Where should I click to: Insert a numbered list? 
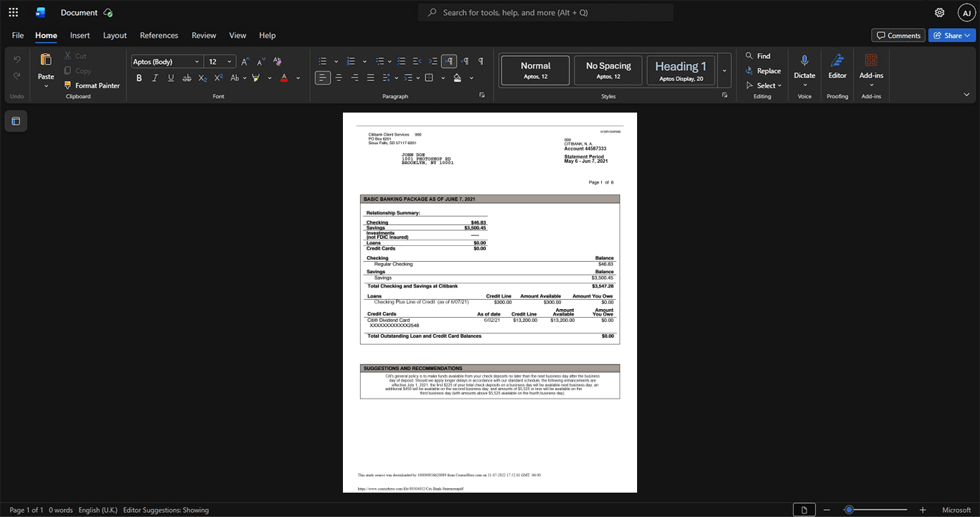(351, 62)
